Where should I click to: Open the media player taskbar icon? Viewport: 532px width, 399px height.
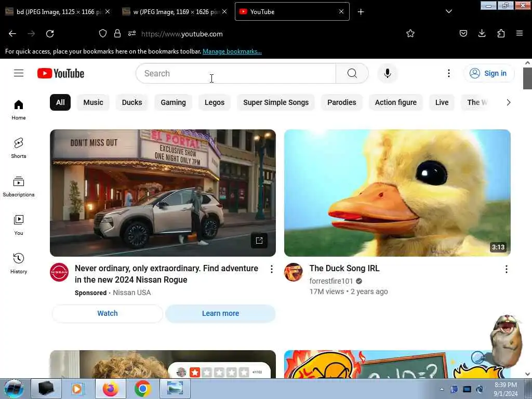click(78, 389)
